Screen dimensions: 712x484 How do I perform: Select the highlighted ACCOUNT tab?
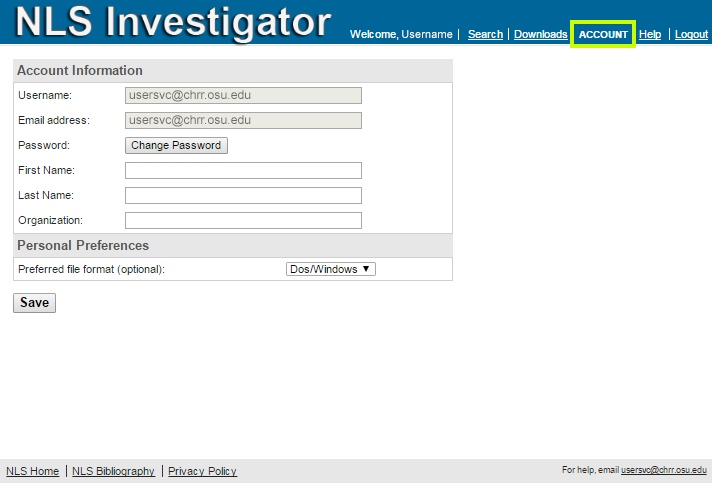click(603, 35)
